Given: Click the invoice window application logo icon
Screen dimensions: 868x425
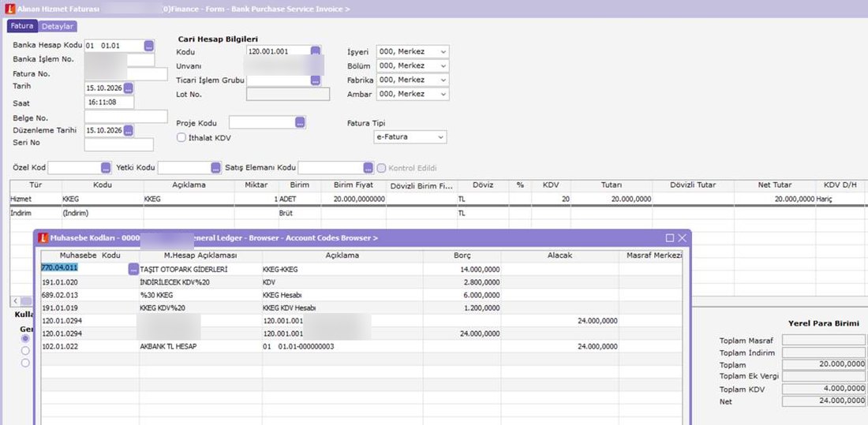Looking at the screenshot, I should coord(9,9).
